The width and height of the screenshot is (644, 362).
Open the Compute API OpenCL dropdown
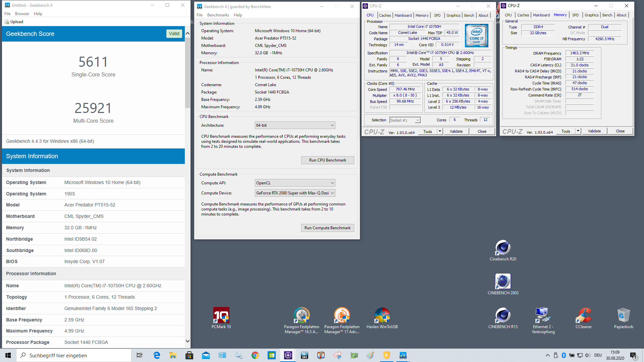click(x=295, y=183)
